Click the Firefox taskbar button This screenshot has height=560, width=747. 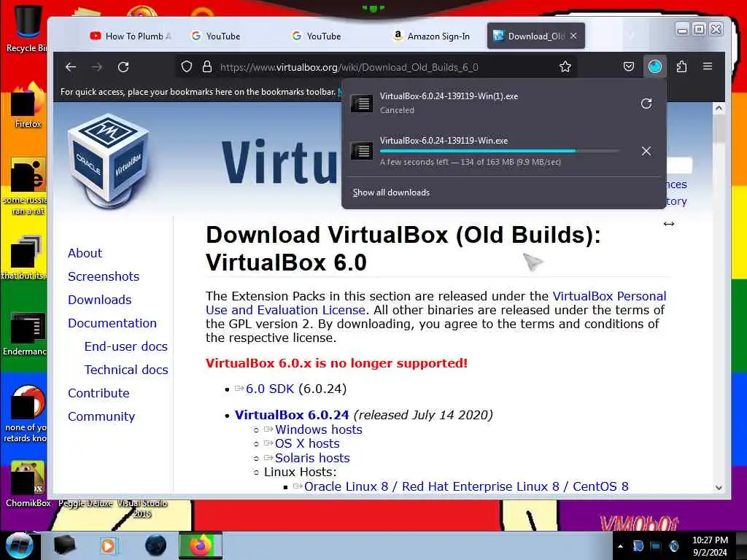201,545
